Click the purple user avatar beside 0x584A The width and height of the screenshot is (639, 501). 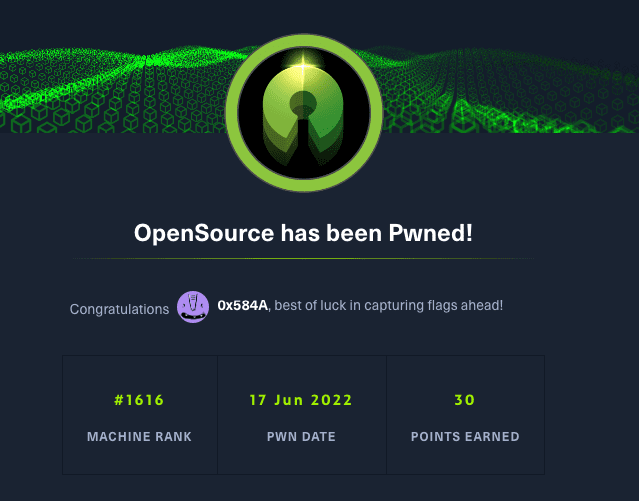193,307
